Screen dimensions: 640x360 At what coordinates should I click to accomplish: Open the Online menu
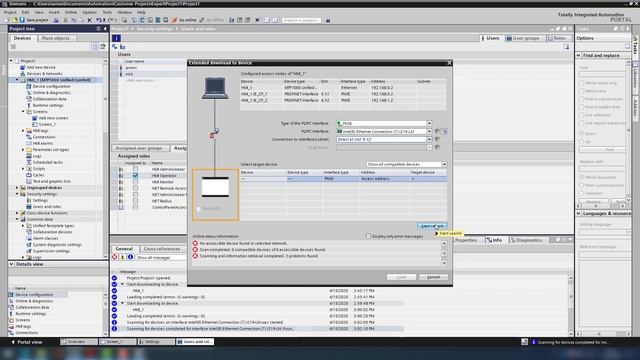click(x=71, y=12)
